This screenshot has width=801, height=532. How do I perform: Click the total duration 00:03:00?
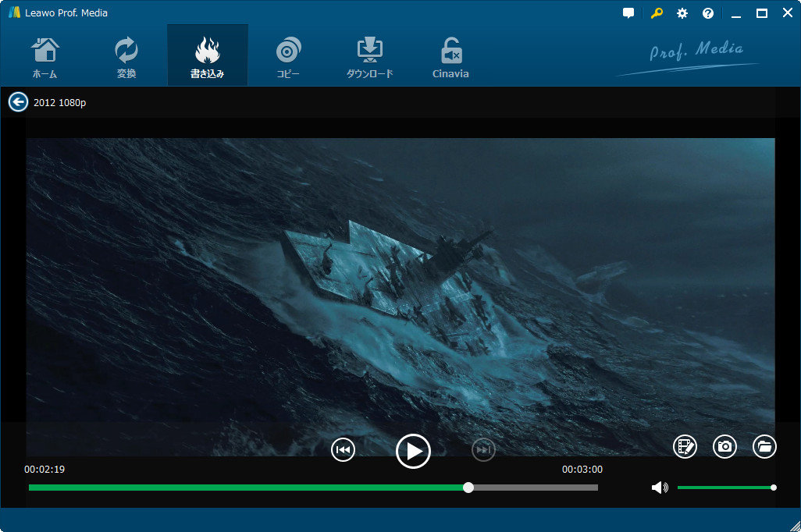point(582,469)
